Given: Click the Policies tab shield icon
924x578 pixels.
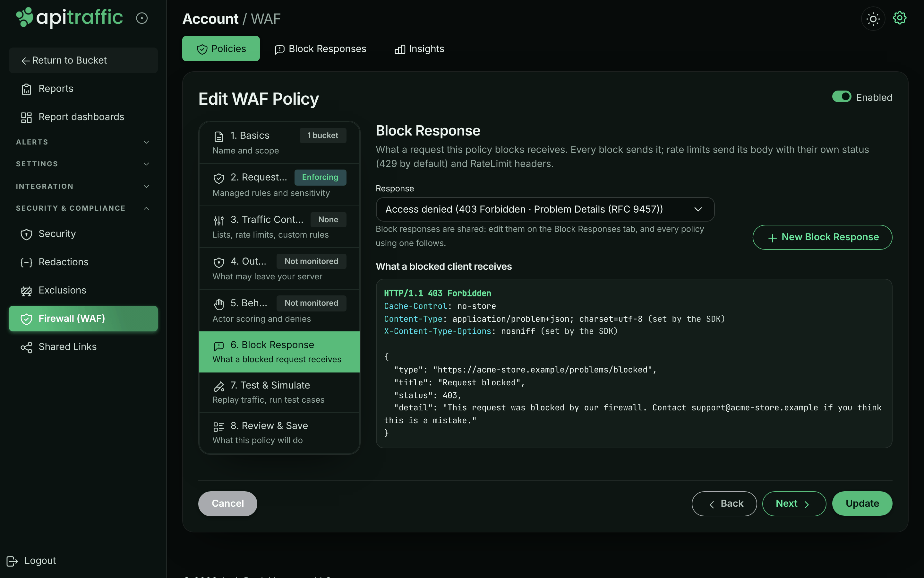Looking at the screenshot, I should [202, 49].
